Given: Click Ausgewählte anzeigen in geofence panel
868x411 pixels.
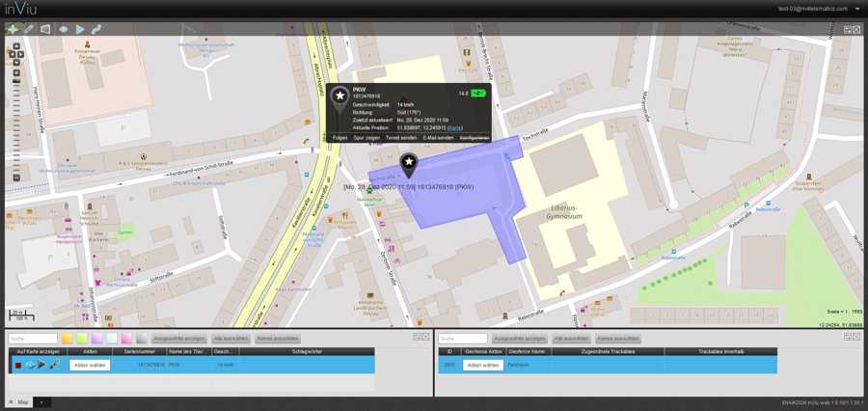Looking at the screenshot, I should point(519,339).
